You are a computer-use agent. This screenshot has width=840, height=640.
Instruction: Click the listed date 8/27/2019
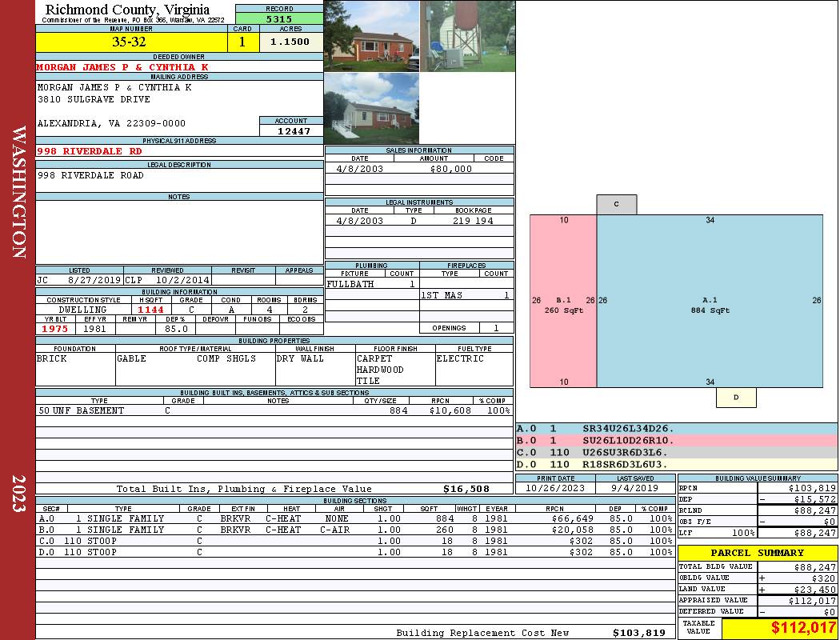(x=94, y=280)
